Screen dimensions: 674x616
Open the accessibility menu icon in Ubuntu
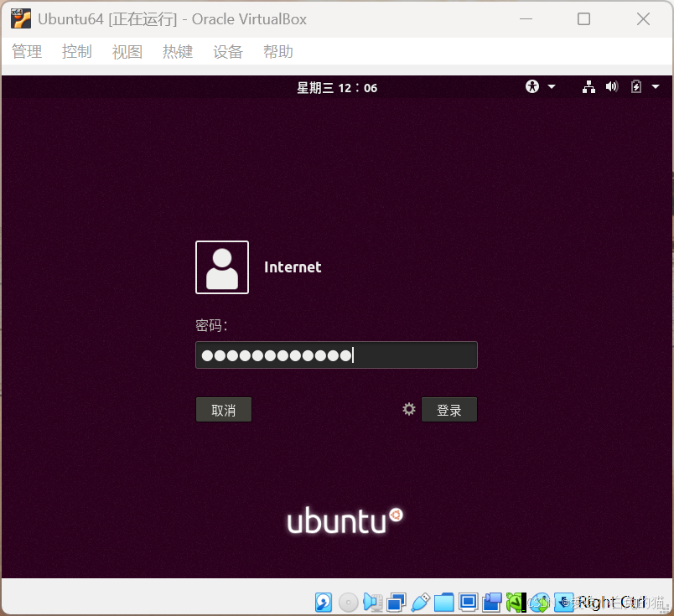point(532,87)
